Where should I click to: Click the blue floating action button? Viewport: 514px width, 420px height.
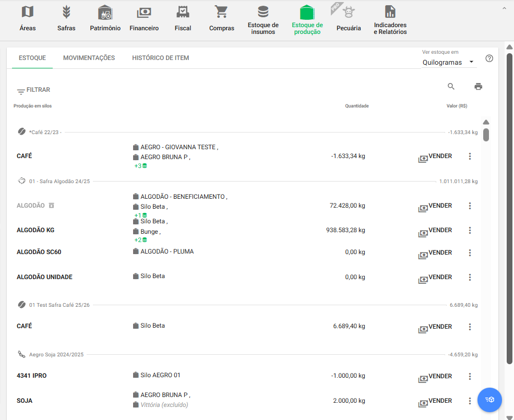point(489,400)
